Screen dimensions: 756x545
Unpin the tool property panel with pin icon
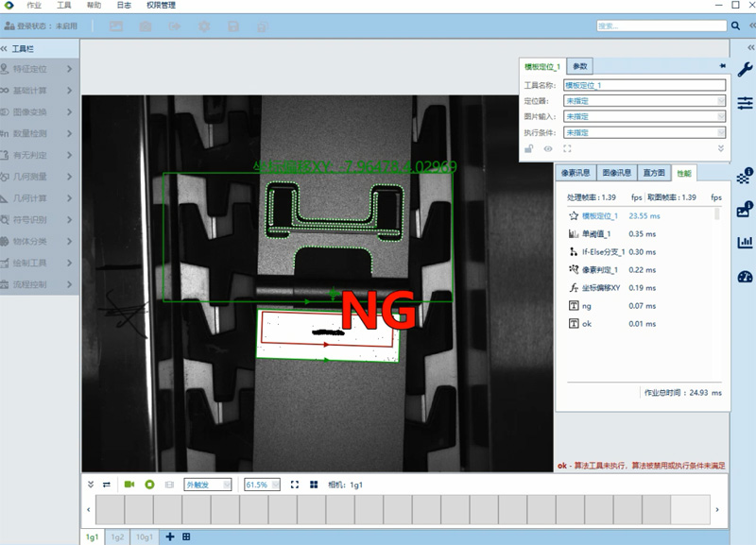pyautogui.click(x=723, y=66)
